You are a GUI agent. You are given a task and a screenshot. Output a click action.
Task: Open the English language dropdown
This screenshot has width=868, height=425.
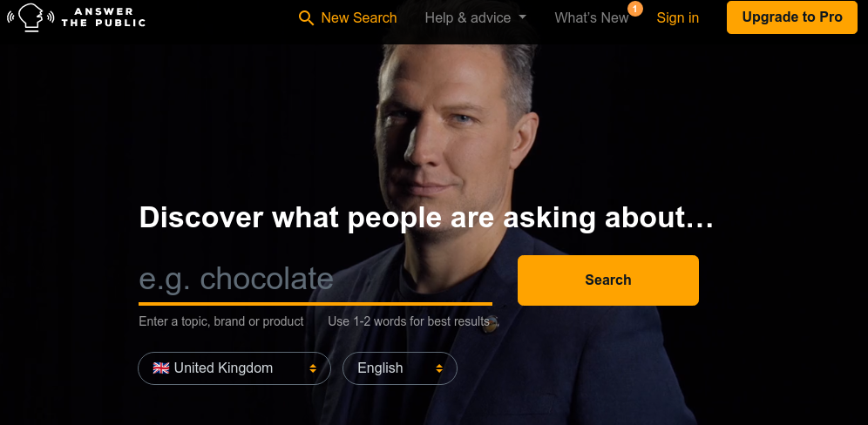point(400,368)
